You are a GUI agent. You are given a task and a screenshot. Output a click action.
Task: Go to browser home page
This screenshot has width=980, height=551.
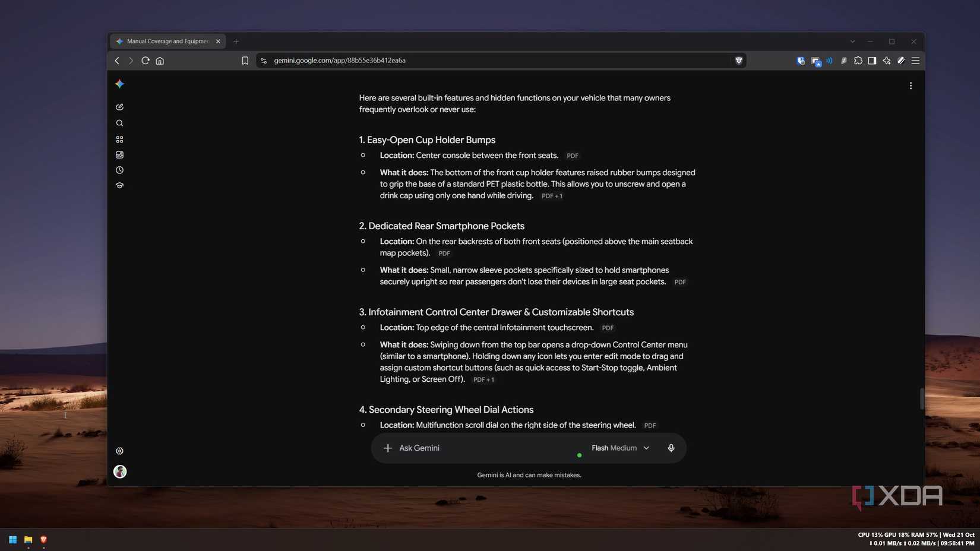click(x=160, y=61)
